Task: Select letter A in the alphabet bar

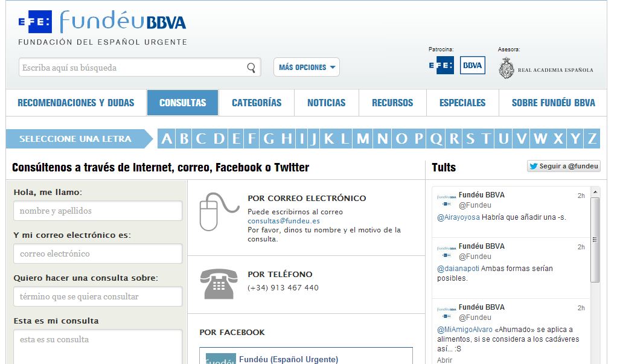Action: [167, 139]
